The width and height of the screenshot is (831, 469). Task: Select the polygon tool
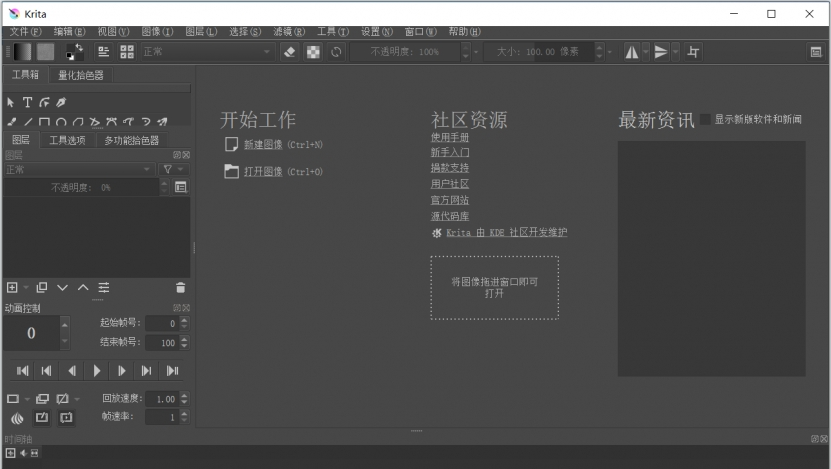coord(78,122)
